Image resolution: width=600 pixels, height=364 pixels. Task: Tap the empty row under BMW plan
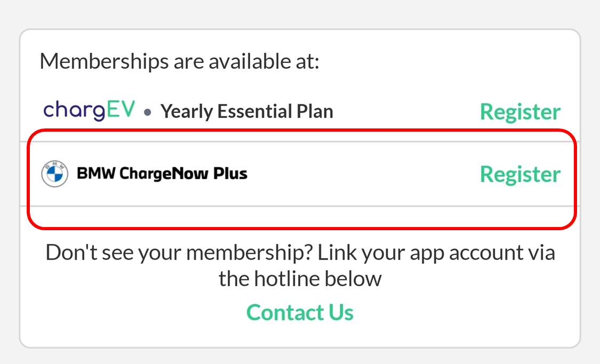click(x=301, y=216)
